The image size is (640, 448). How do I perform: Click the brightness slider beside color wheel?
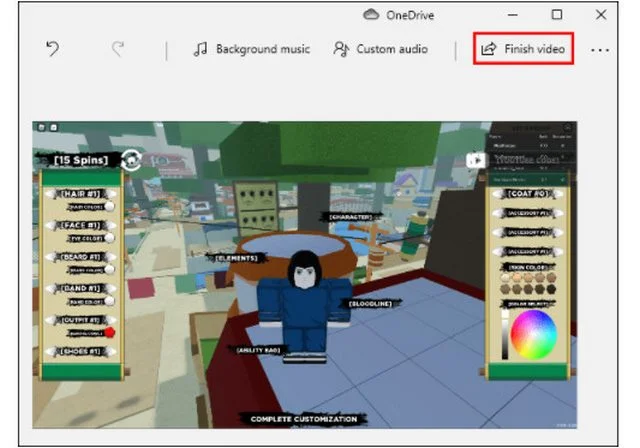pyautogui.click(x=505, y=335)
